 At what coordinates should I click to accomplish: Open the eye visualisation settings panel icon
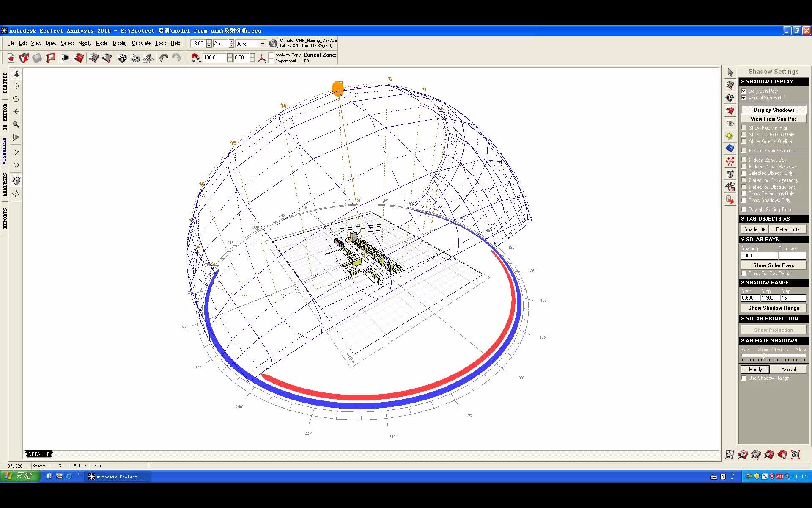pyautogui.click(x=730, y=123)
